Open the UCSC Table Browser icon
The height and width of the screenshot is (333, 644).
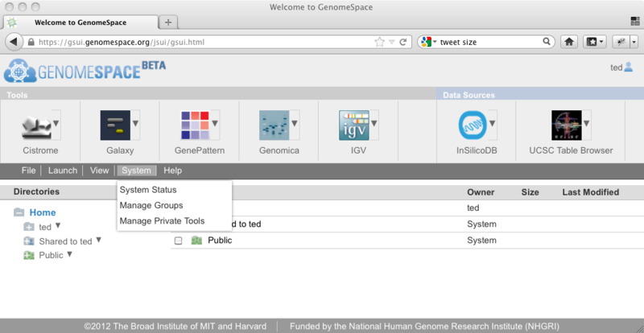567,125
